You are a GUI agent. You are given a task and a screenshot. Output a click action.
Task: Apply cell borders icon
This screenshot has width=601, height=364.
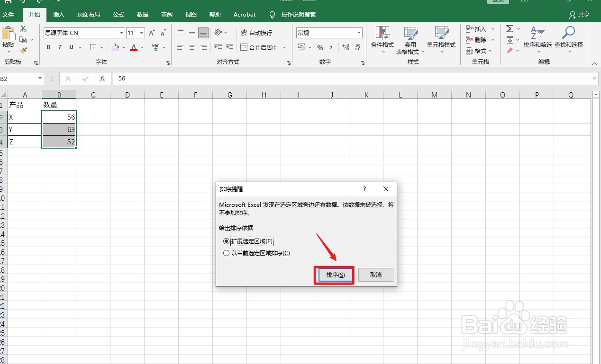(x=93, y=47)
